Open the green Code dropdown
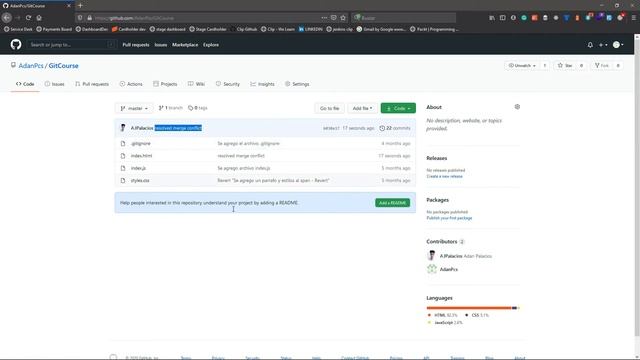 pyautogui.click(x=398, y=108)
